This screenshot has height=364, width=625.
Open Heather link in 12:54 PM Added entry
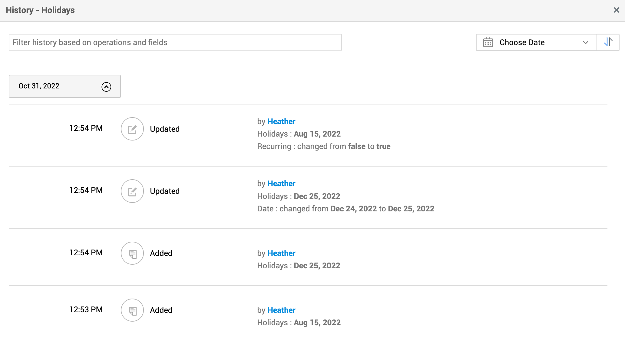(x=281, y=253)
